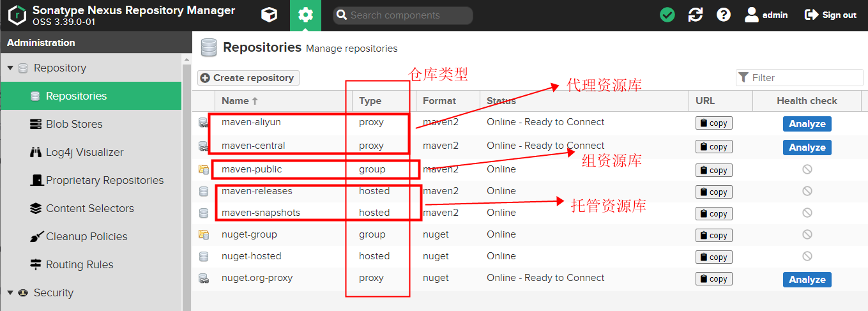Image resolution: width=868 pixels, height=311 pixels.
Task: Open the maven-releases repository row
Action: coord(529,191)
